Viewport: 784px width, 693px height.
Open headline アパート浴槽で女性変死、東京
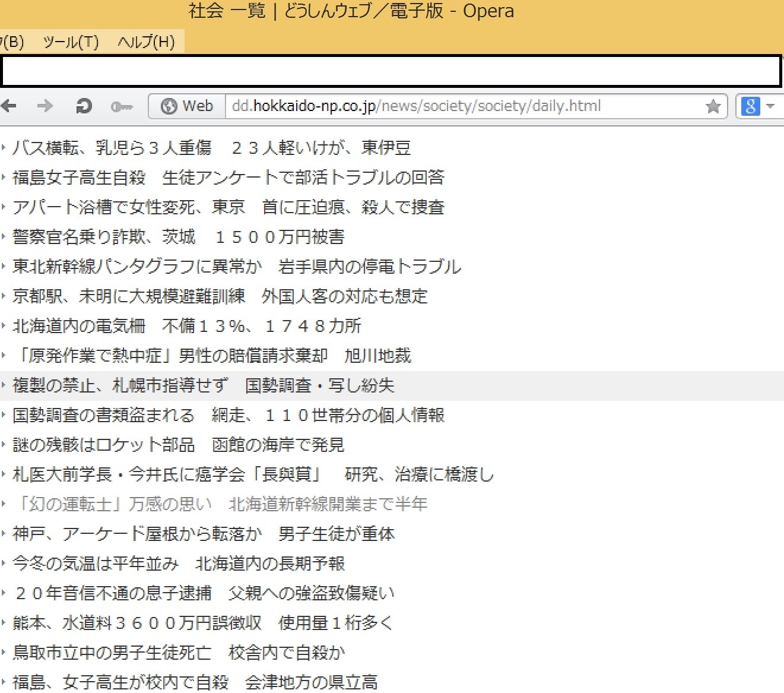(228, 207)
